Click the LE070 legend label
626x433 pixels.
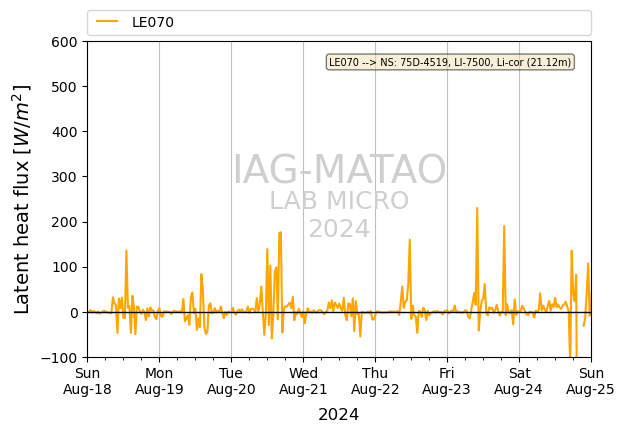pyautogui.click(x=153, y=22)
